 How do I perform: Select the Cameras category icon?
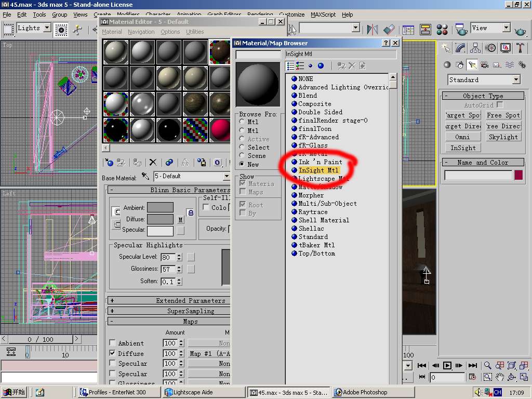[485, 65]
